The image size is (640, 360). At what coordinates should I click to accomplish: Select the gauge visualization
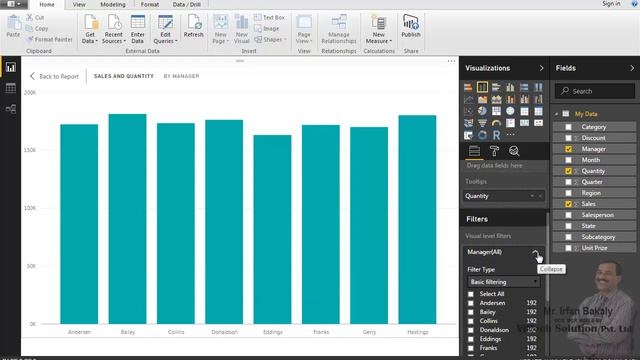pos(496,123)
